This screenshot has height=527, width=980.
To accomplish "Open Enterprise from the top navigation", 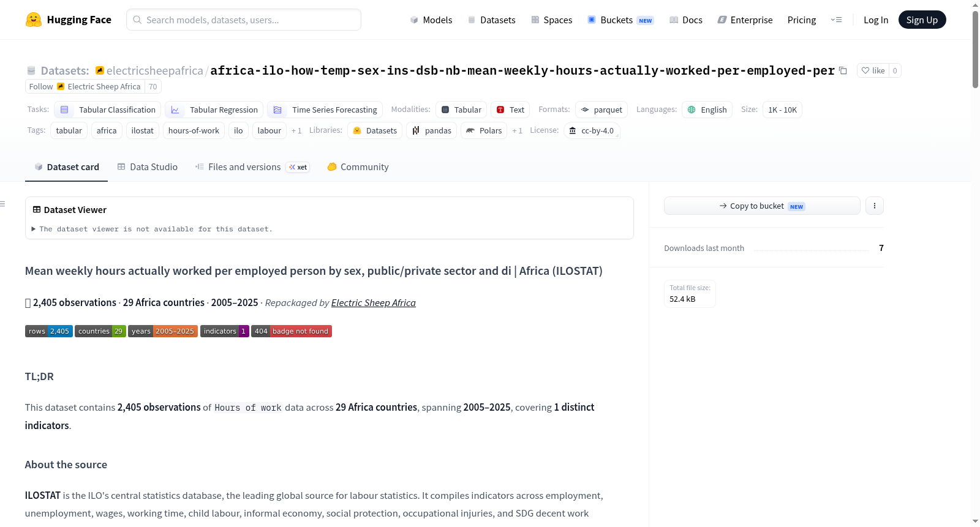I will tap(745, 20).
